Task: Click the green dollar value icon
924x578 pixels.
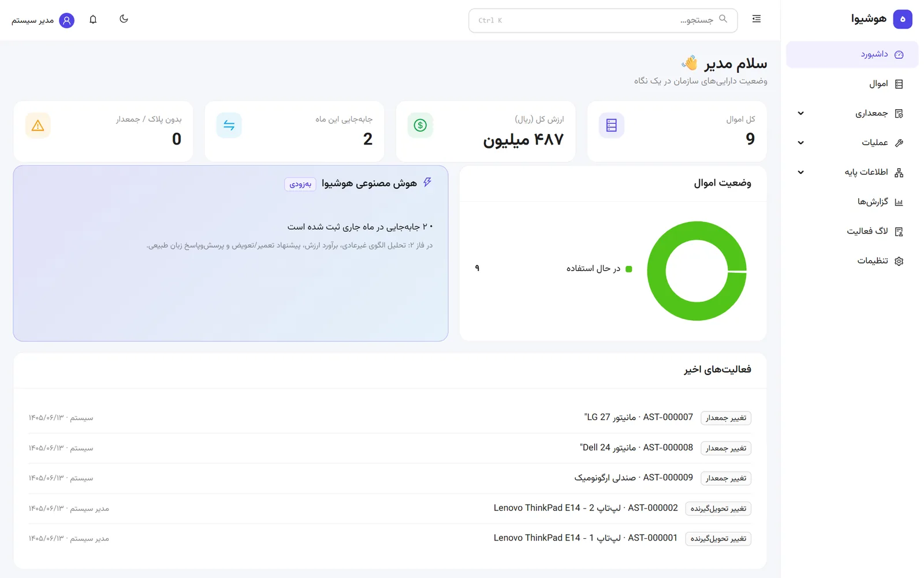Action: coord(420,125)
